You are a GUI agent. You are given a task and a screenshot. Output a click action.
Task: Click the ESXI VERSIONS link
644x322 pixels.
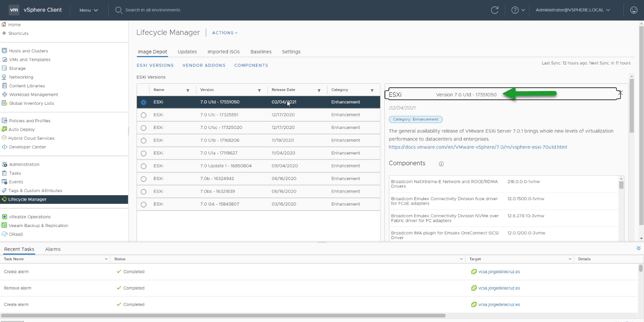tap(155, 65)
